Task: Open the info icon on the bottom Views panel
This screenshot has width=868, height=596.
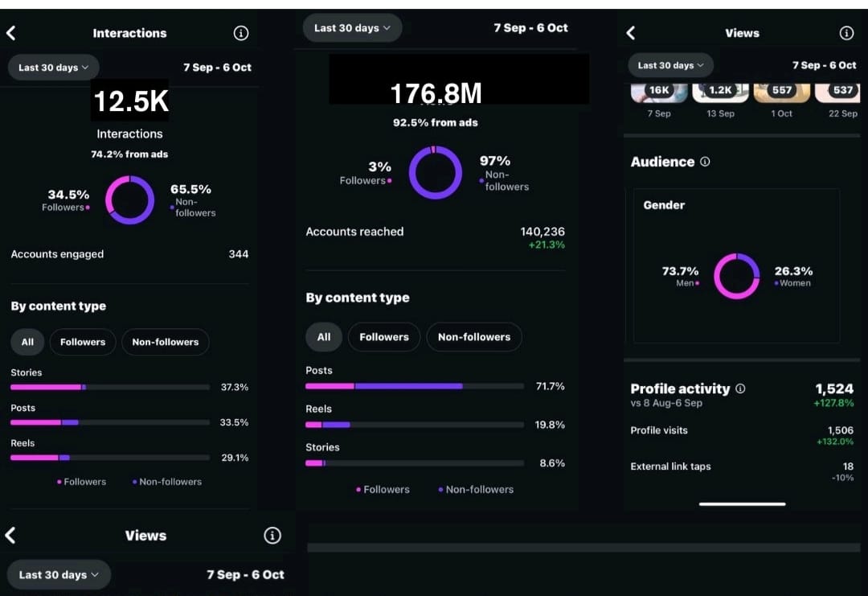Action: coord(272,535)
